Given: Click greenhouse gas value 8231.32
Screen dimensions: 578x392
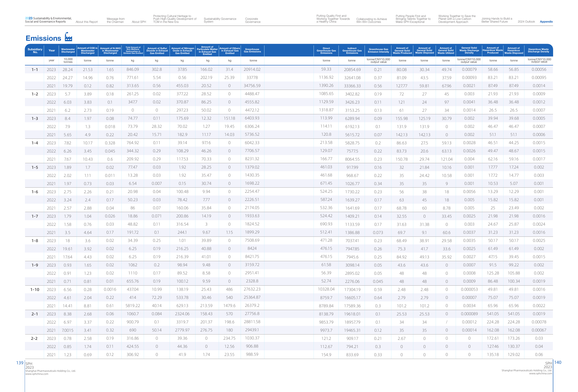Looking at the screenshot, I should pos(252,159).
